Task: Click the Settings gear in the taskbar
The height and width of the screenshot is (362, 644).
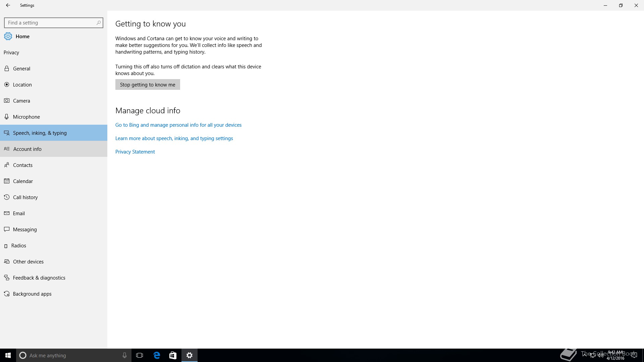Action: [190, 355]
